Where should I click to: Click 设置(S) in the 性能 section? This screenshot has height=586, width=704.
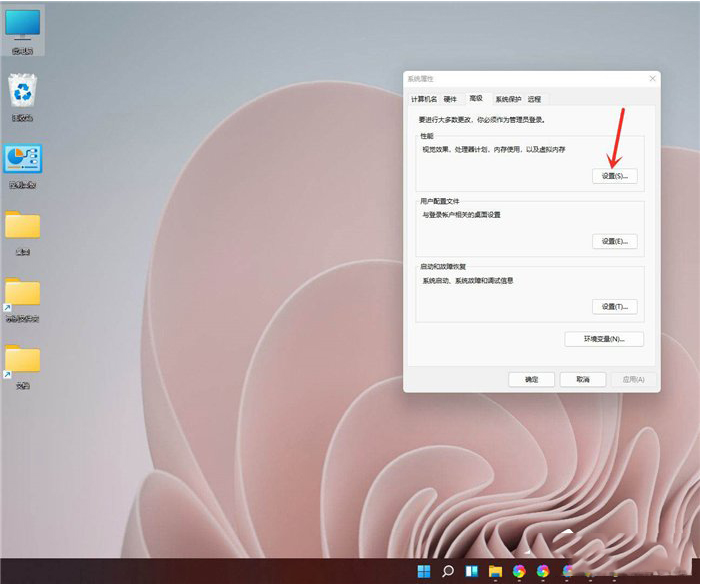[x=615, y=176]
